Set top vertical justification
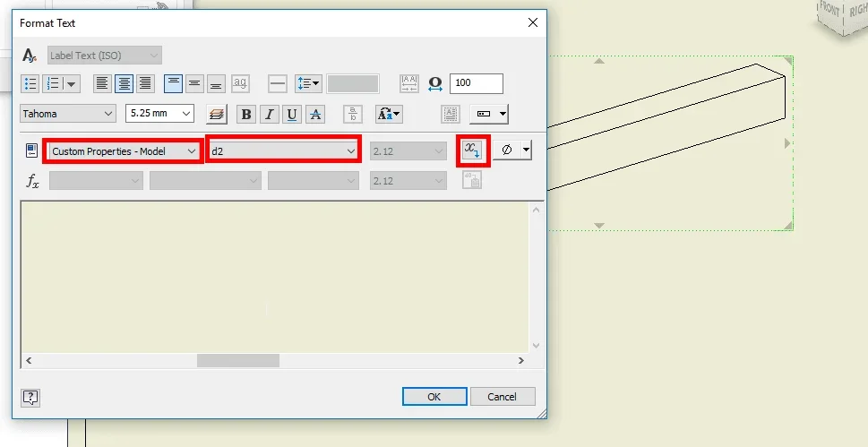 coord(173,83)
